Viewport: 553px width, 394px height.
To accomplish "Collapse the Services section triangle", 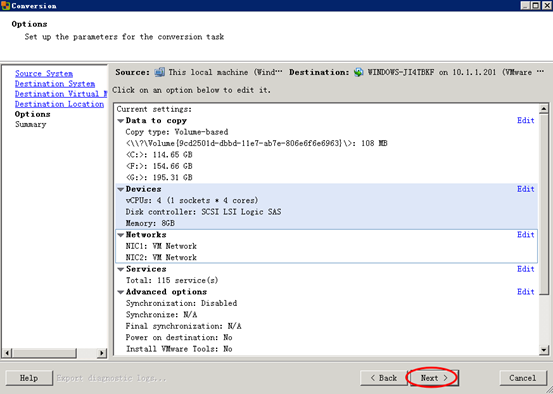I will (x=121, y=269).
